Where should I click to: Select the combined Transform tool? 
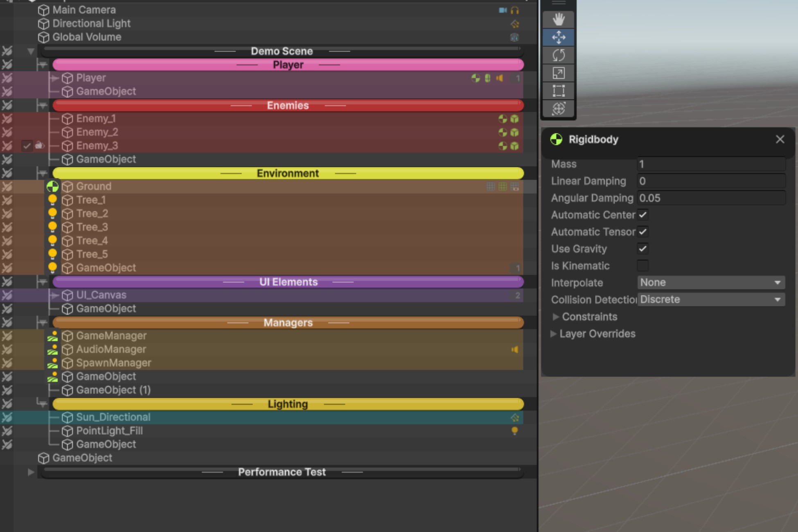[x=558, y=109]
